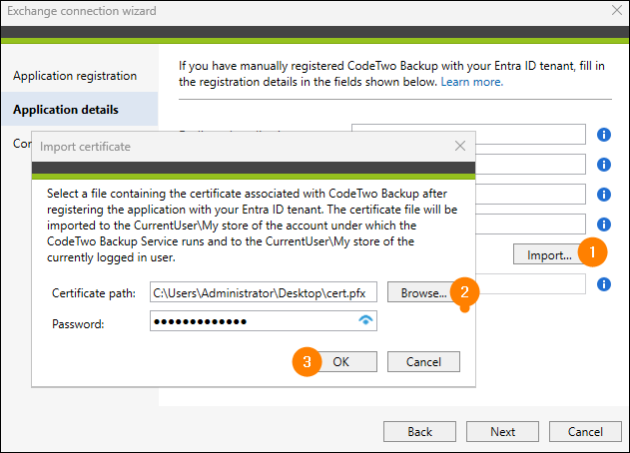Click info icon beside the third field
The width and height of the screenshot is (630, 453).
click(x=603, y=194)
